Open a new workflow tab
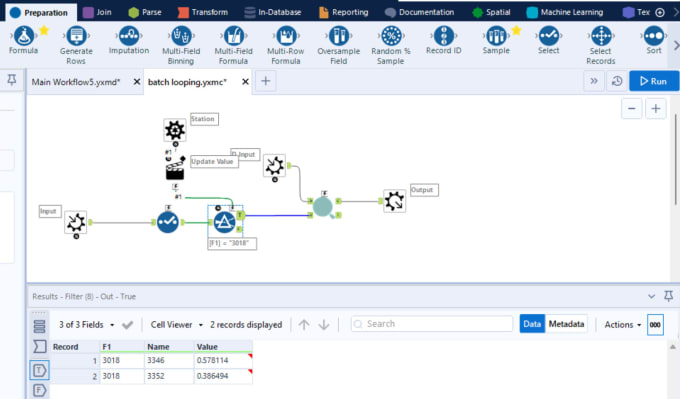Screen dimensions: 680x399 pyautogui.click(x=265, y=81)
